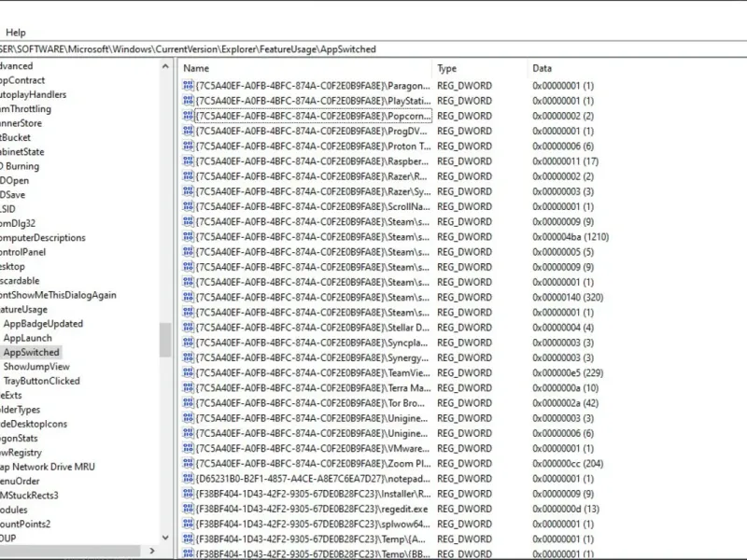Select the DWORD icon for ProgDV value
This screenshot has width=747, height=560.
(x=189, y=131)
